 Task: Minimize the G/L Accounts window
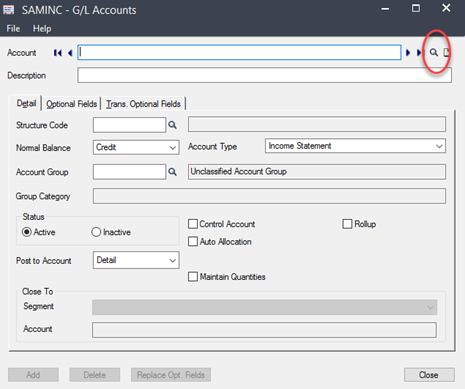coord(385,9)
